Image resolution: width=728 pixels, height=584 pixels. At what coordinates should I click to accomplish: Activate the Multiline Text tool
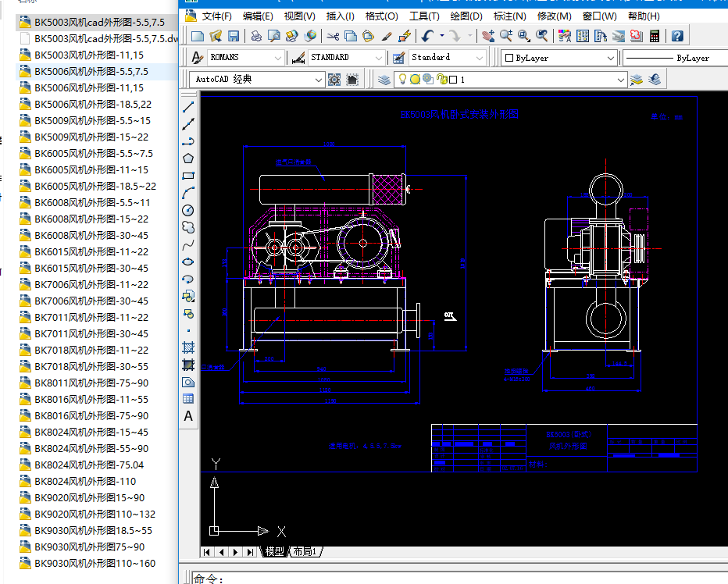pos(188,416)
